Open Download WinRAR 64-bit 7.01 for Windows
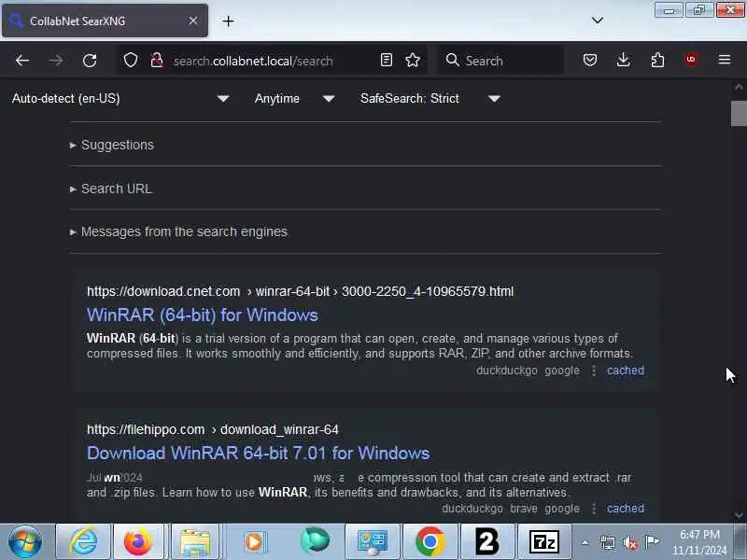747x560 pixels. coord(259,454)
